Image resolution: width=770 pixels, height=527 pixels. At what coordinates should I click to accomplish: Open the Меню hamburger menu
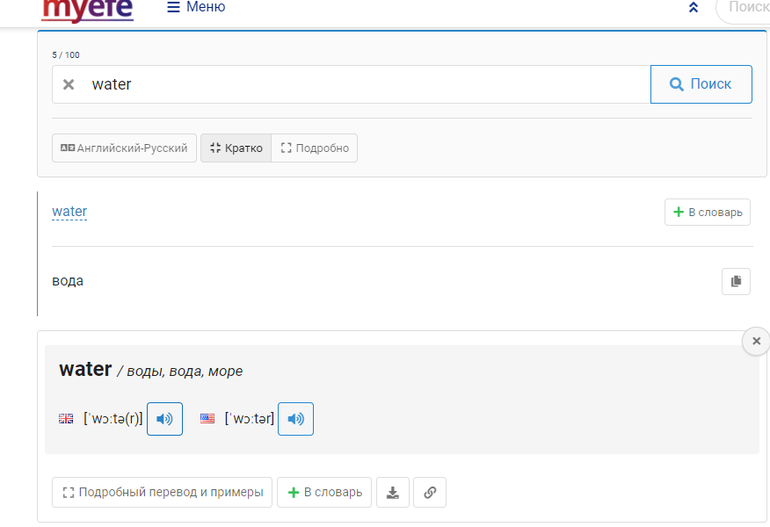(196, 8)
